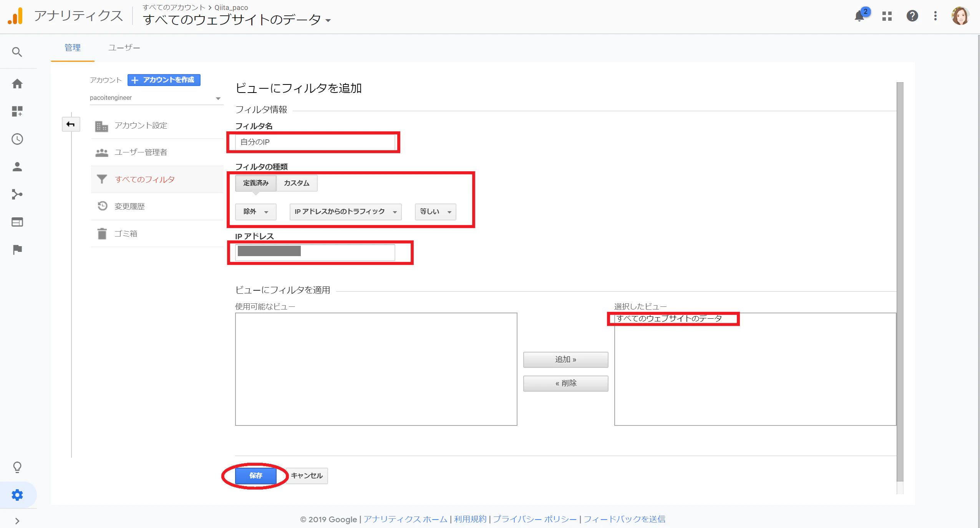This screenshot has width=980, height=528.
Task: Click the 保存 button
Action: click(256, 476)
